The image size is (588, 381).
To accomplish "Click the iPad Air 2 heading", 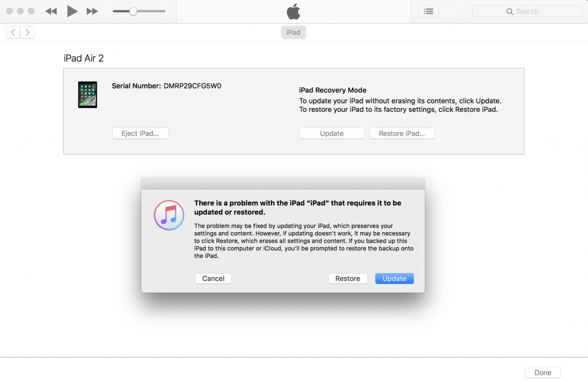I will click(84, 58).
